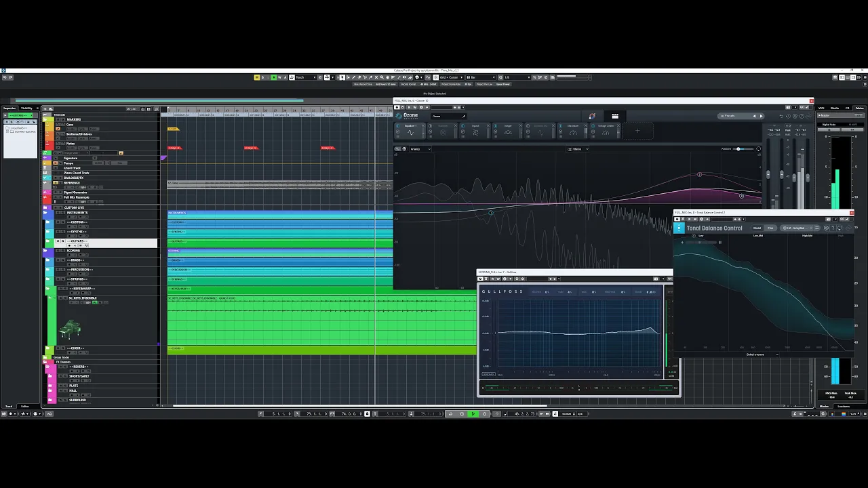868x488 pixels.
Task: Open the Media tab in right zone
Action: [x=834, y=108]
